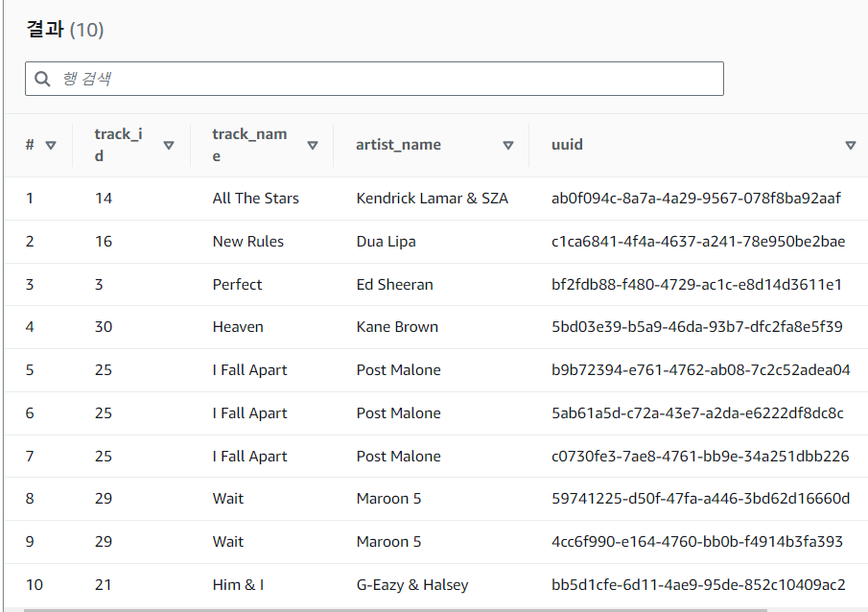Select uuid bb5d1cfe-6d11-4ae9-95de-852c10409ac2
The image size is (868, 612).
click(x=698, y=585)
